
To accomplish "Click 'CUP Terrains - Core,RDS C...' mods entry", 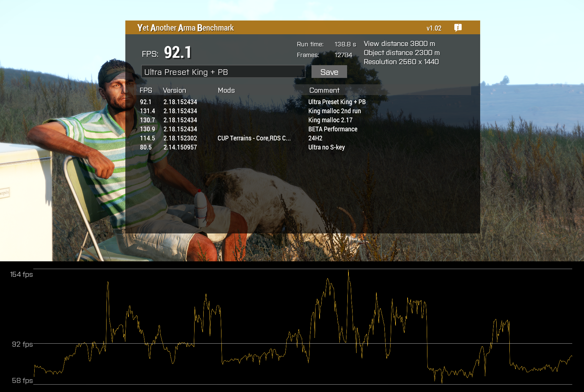I will pos(254,138).
